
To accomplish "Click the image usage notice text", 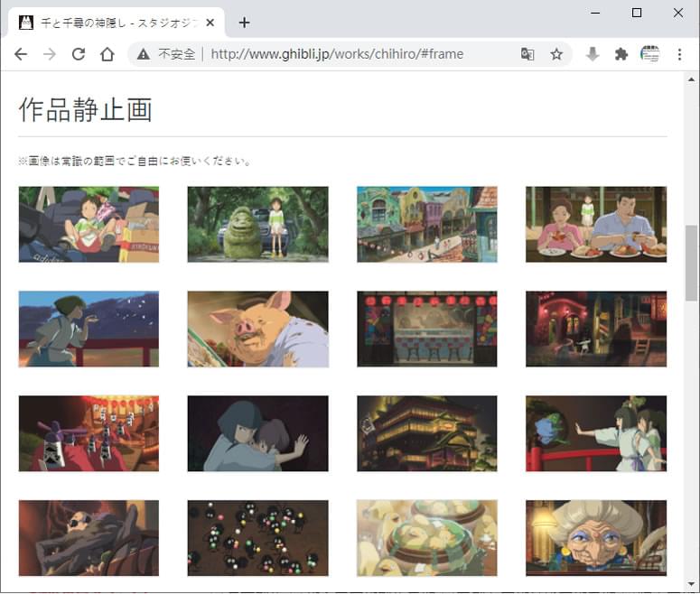I will pyautogui.click(x=135, y=161).
